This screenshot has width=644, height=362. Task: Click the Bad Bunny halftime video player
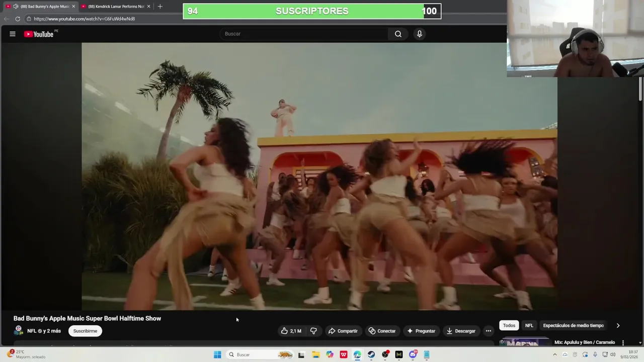click(319, 176)
